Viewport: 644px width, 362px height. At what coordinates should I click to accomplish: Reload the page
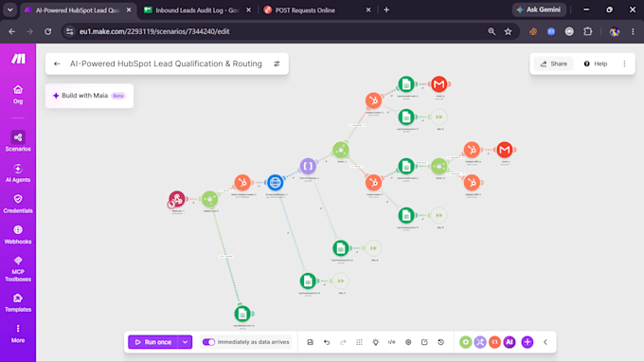(x=48, y=31)
